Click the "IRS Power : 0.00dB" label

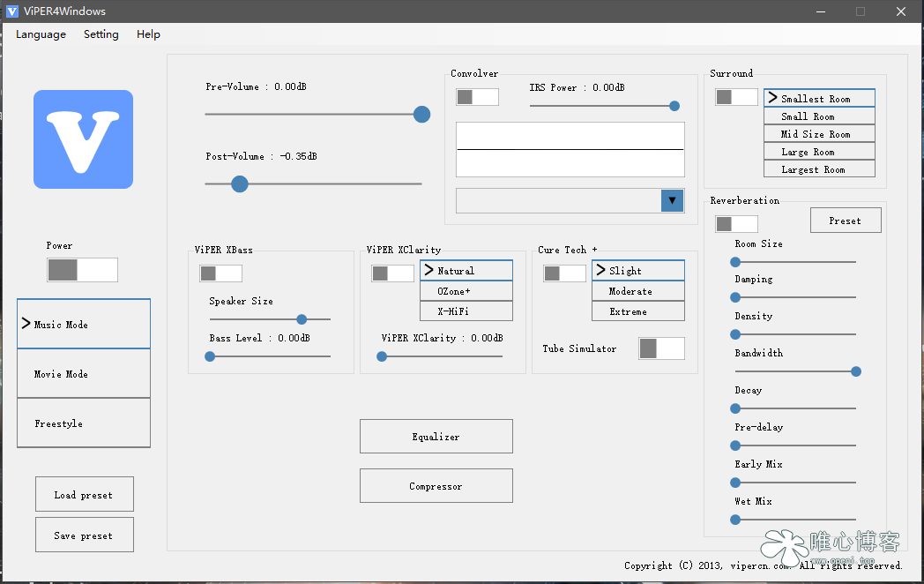click(x=577, y=87)
